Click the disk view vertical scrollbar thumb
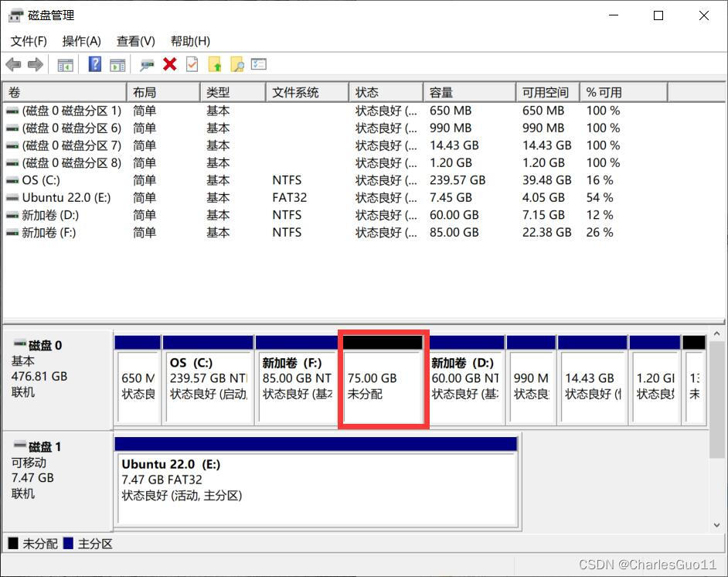 717,400
